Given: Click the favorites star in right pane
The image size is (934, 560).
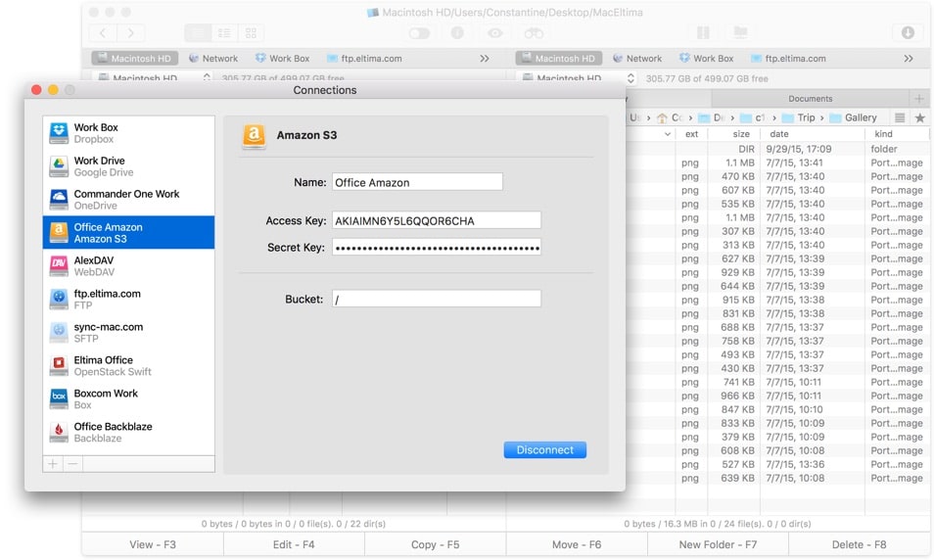Looking at the screenshot, I should pyautogui.click(x=920, y=117).
